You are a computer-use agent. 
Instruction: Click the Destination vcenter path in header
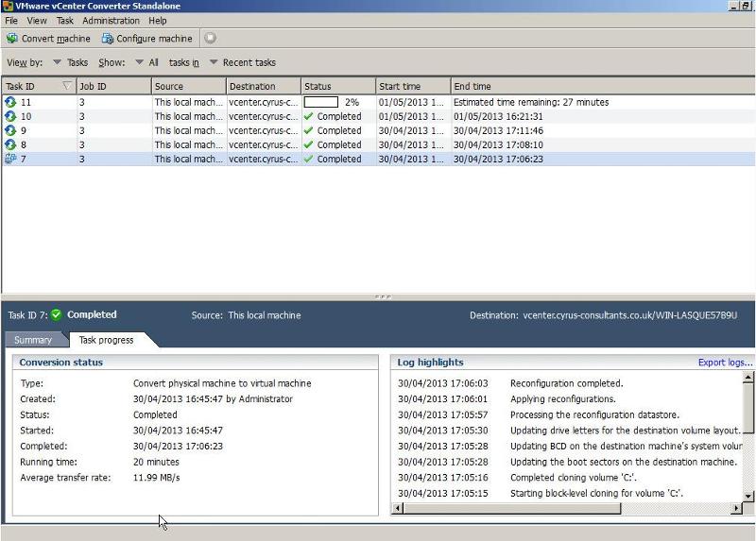click(x=629, y=315)
